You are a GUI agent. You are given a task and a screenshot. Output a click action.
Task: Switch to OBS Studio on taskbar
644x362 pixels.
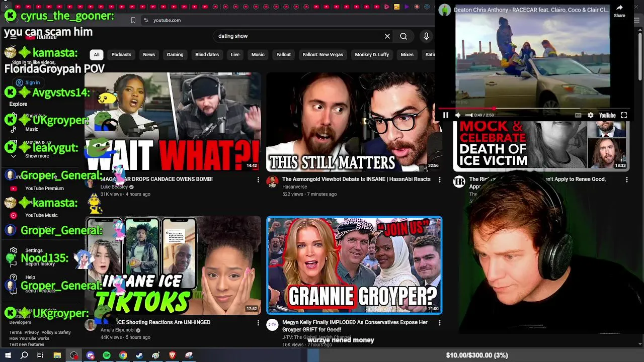(x=74, y=355)
